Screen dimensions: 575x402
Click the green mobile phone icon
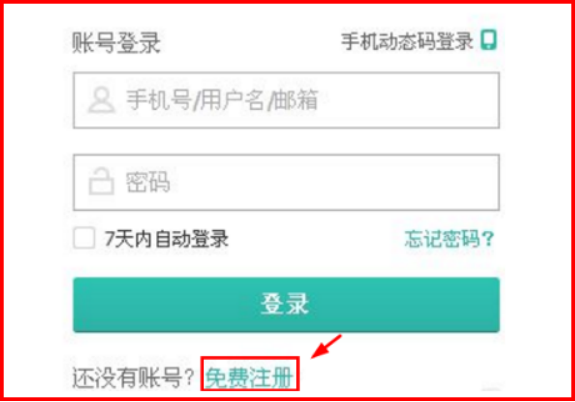pos(489,40)
